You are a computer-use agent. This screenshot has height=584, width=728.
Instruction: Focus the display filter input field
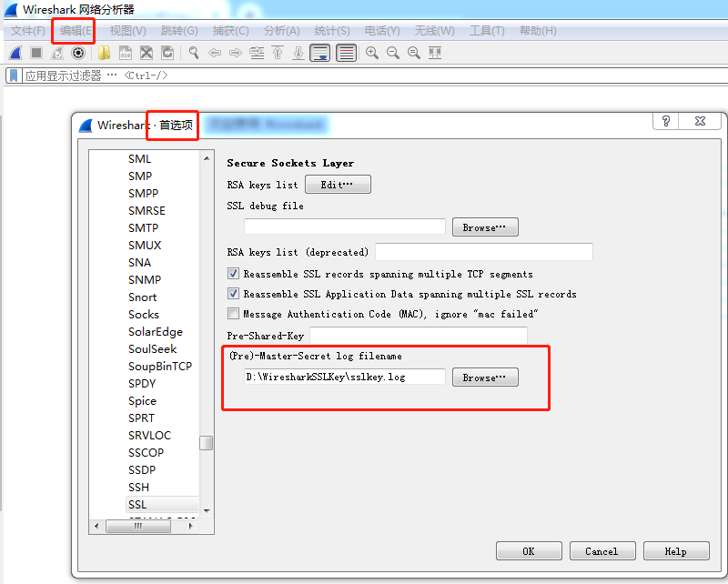click(375, 76)
